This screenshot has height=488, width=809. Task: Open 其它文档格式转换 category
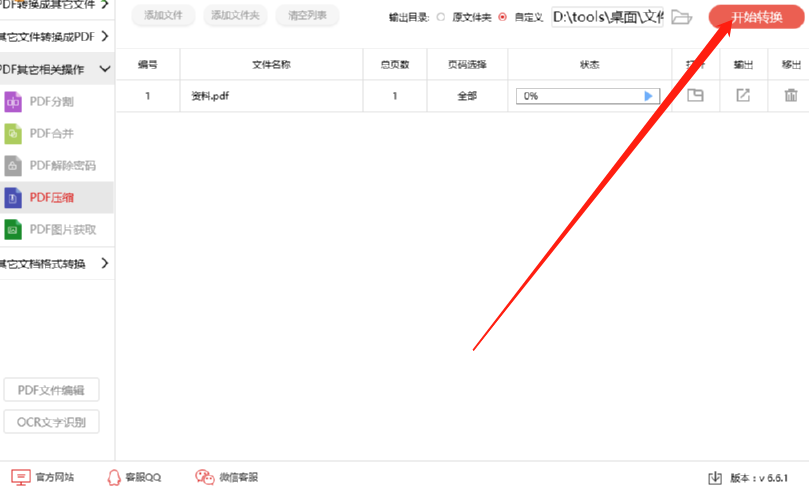click(57, 264)
